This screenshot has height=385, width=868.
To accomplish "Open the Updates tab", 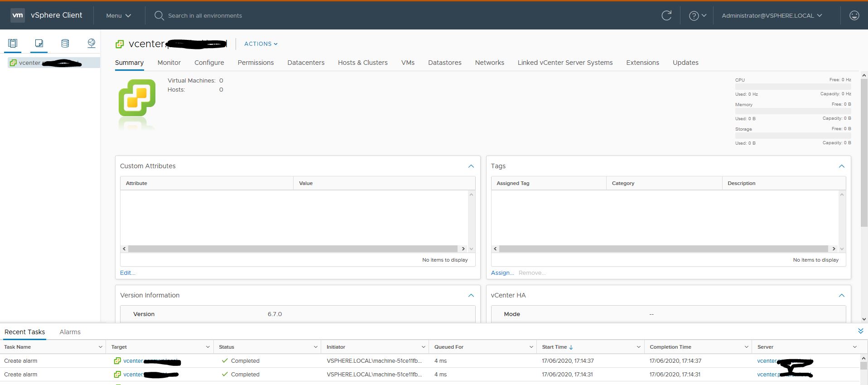I will point(685,63).
